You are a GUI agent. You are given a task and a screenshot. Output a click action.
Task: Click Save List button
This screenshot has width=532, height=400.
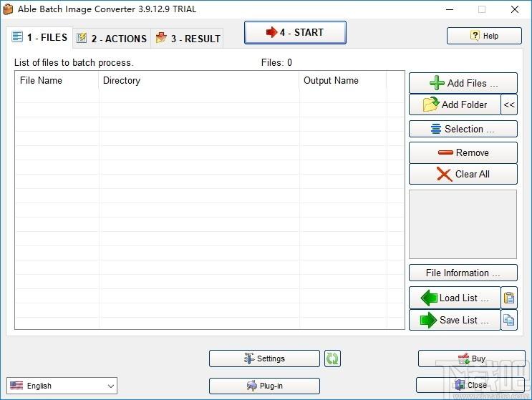455,320
